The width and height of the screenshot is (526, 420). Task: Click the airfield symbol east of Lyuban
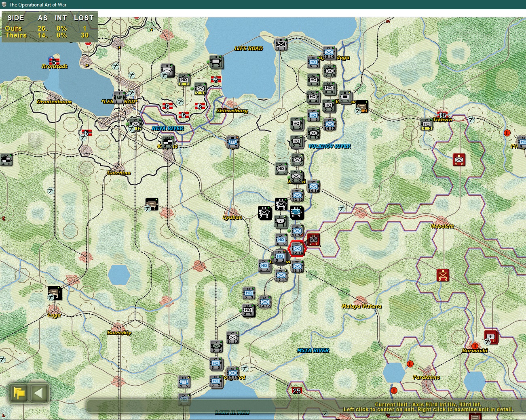(x=342, y=208)
